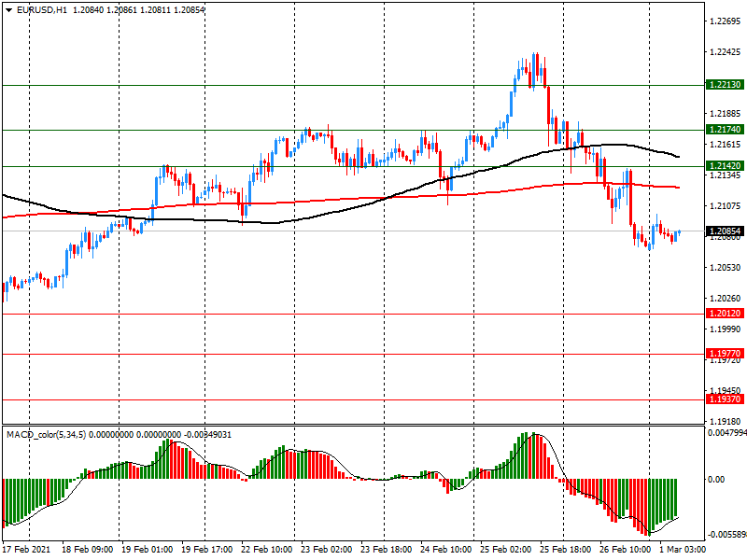Select the 1.22130 green price level label
The image size is (747, 560).
[x=726, y=85]
